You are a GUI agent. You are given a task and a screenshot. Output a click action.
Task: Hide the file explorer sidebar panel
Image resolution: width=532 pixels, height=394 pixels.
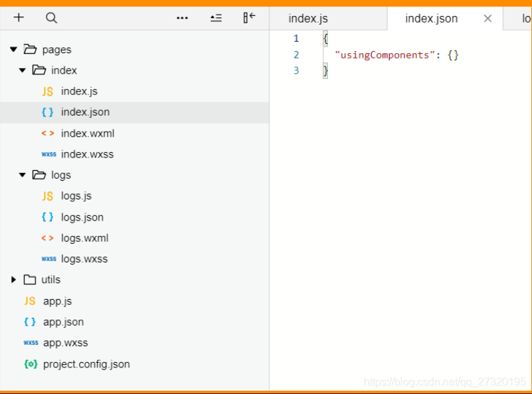pyautogui.click(x=249, y=18)
